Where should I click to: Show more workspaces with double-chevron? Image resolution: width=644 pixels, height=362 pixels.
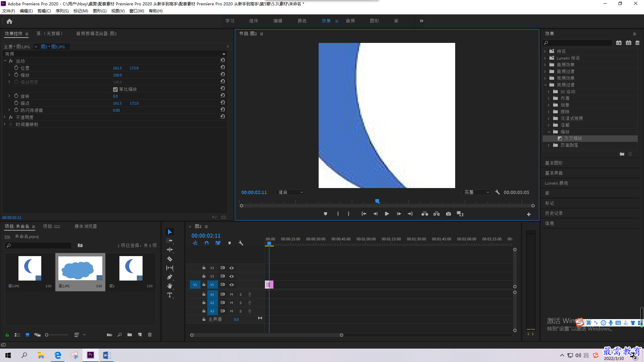click(x=422, y=21)
